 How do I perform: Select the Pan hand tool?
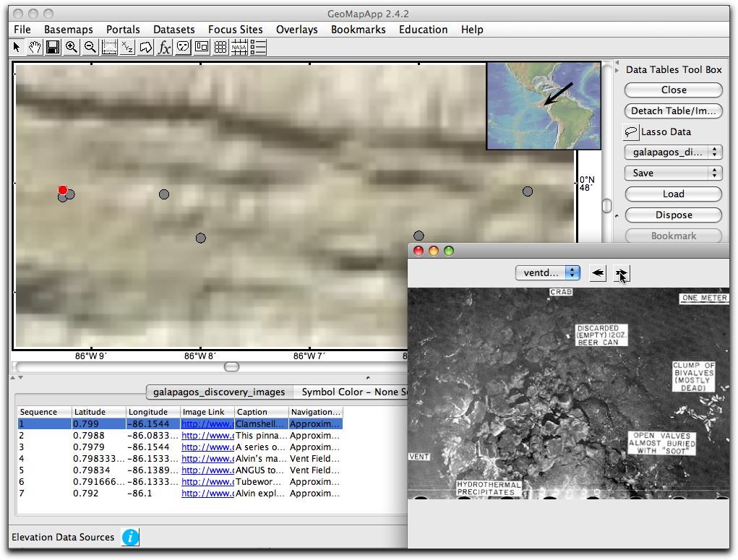(x=34, y=46)
